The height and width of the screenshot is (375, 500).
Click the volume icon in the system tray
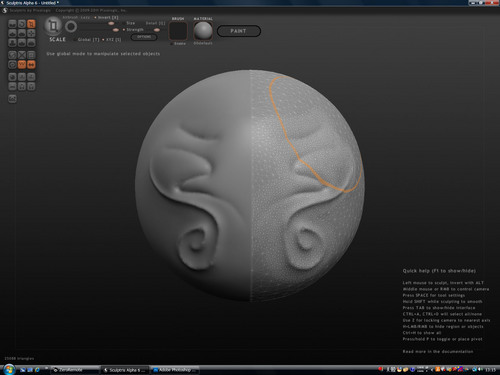coord(480,369)
